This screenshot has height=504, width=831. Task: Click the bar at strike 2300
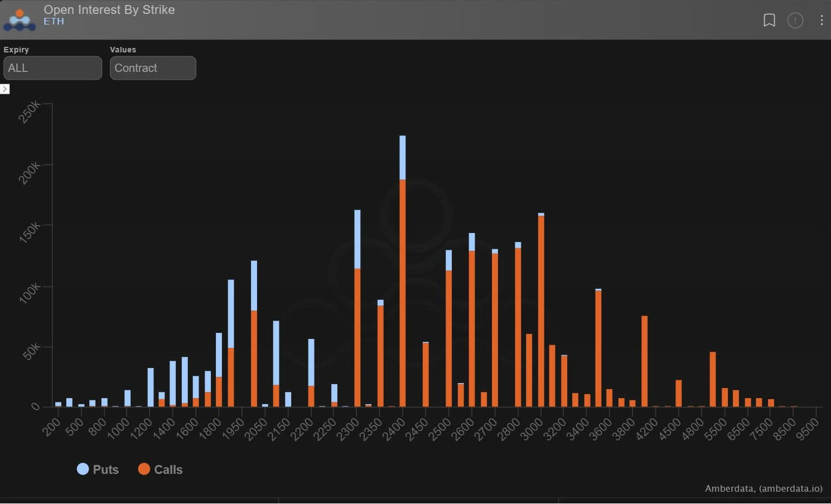click(357, 308)
